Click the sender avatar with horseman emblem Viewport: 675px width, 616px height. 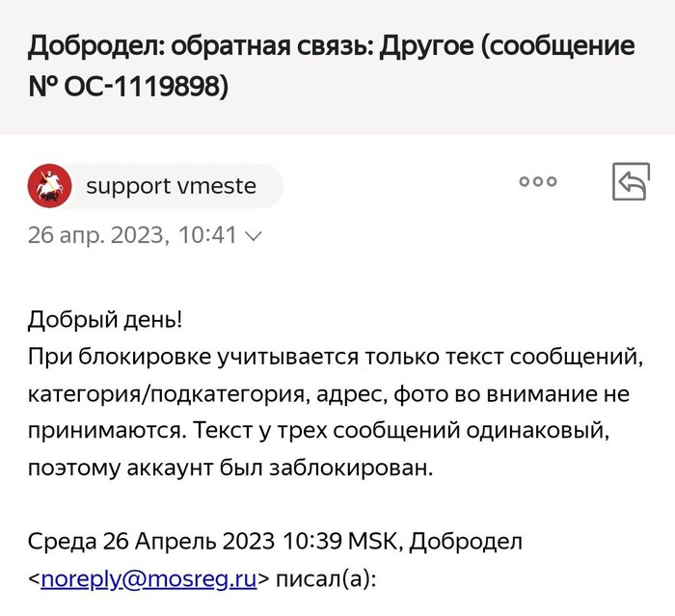pyautogui.click(x=48, y=186)
